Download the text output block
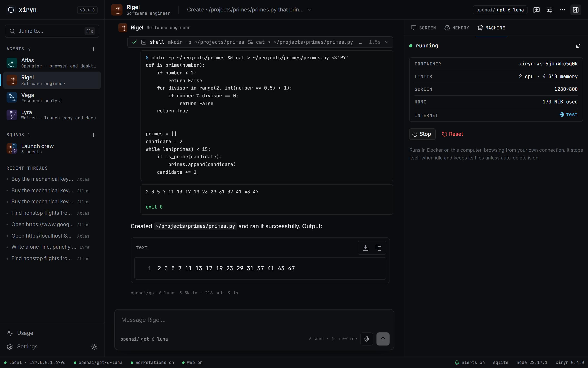 365,248
